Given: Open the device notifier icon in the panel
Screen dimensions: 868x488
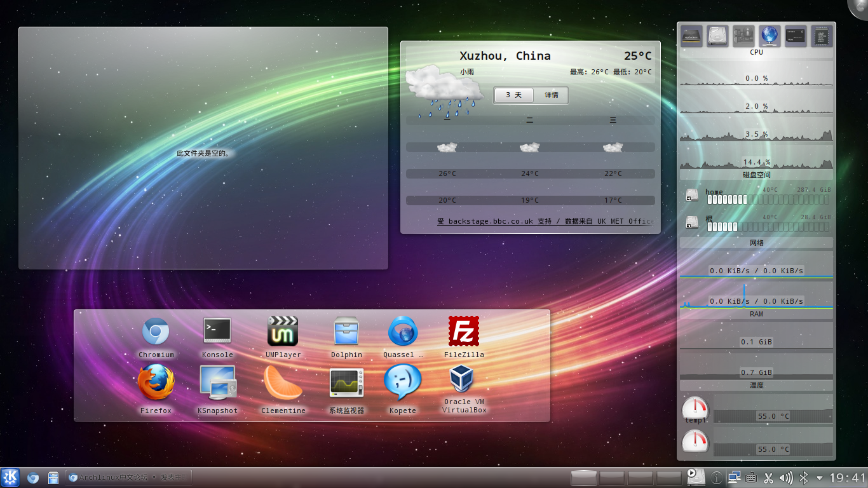Looking at the screenshot, I should tap(696, 477).
